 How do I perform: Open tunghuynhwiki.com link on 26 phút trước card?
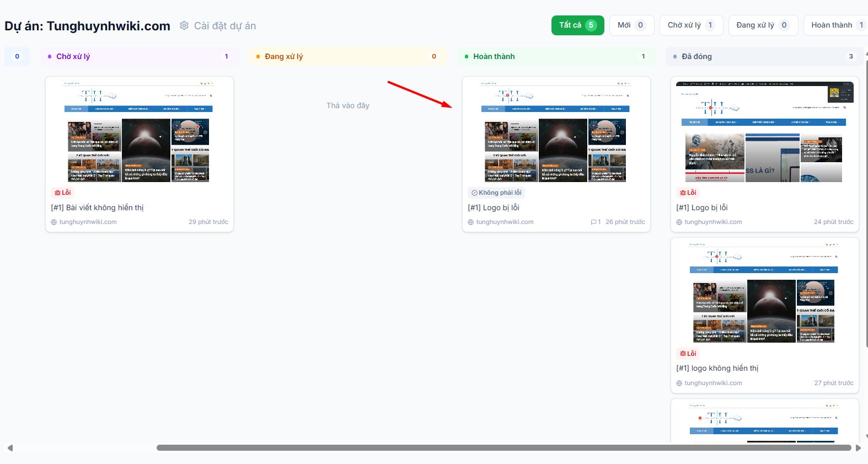click(x=505, y=222)
